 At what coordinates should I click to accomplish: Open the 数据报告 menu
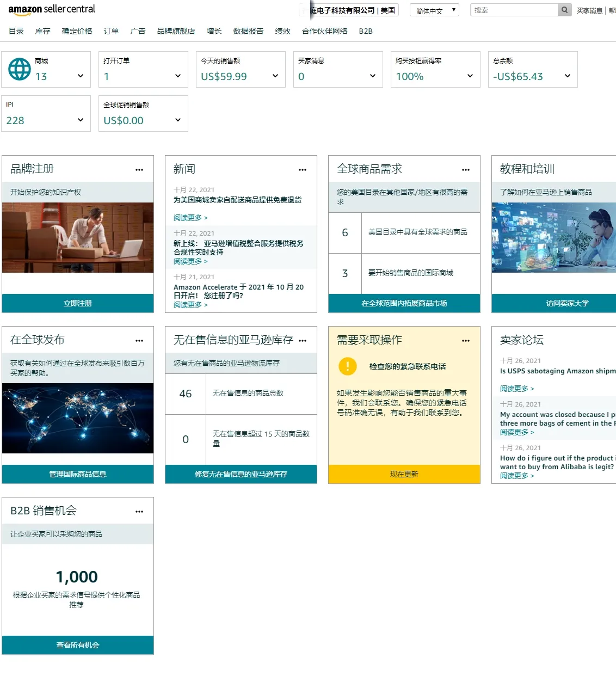point(248,31)
